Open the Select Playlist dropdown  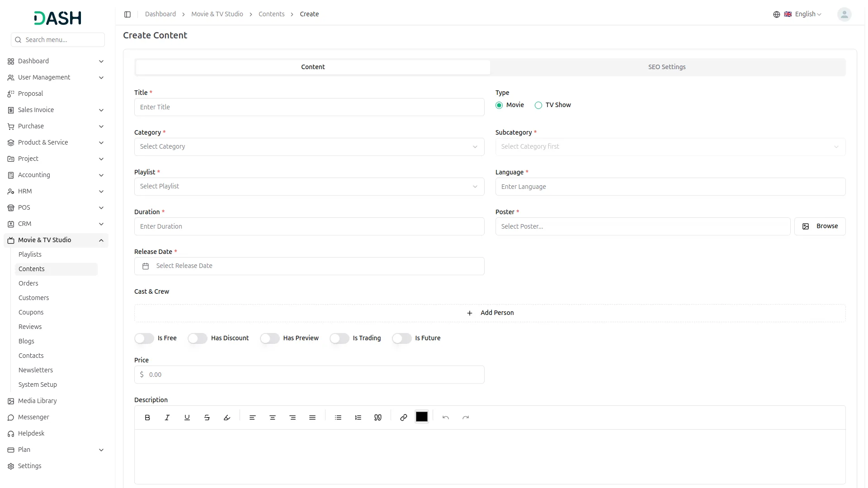pos(309,187)
